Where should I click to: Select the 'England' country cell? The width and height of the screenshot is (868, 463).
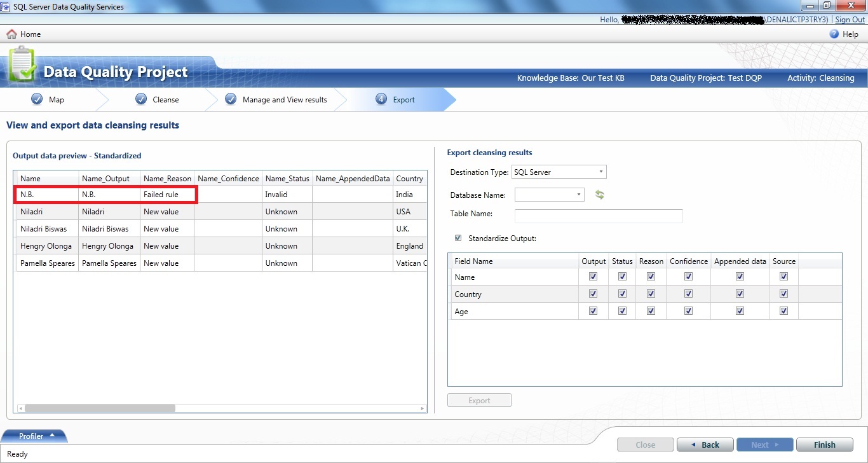pos(409,246)
